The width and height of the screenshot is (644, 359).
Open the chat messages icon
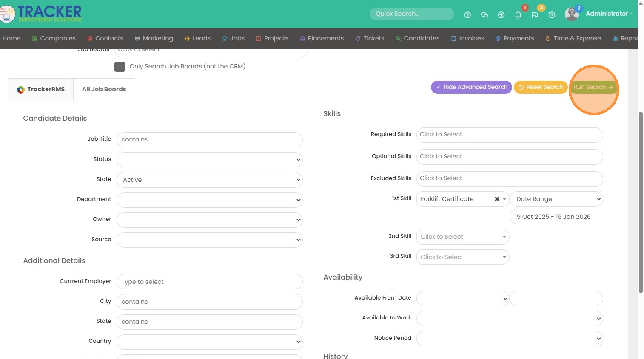point(484,15)
